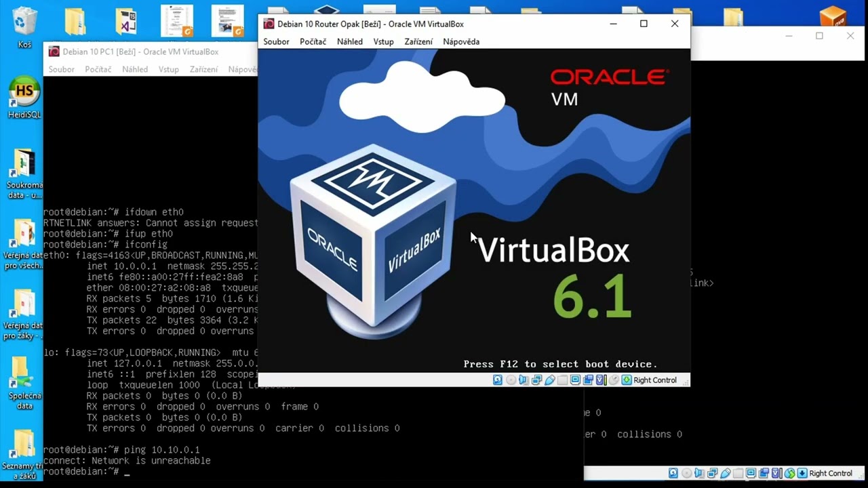Open display indicator in rear right VM window
The width and height of the screenshot is (868, 488).
click(751, 473)
